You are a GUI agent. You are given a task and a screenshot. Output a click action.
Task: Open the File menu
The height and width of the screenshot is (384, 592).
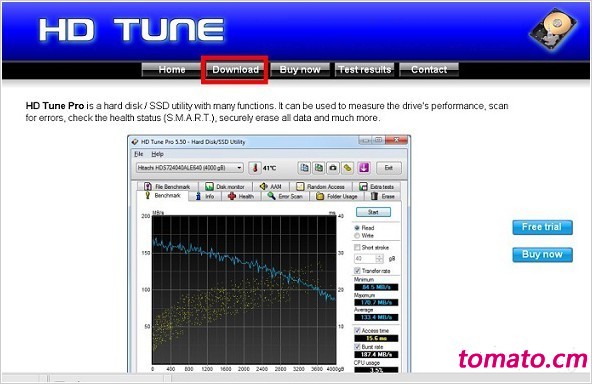point(139,154)
